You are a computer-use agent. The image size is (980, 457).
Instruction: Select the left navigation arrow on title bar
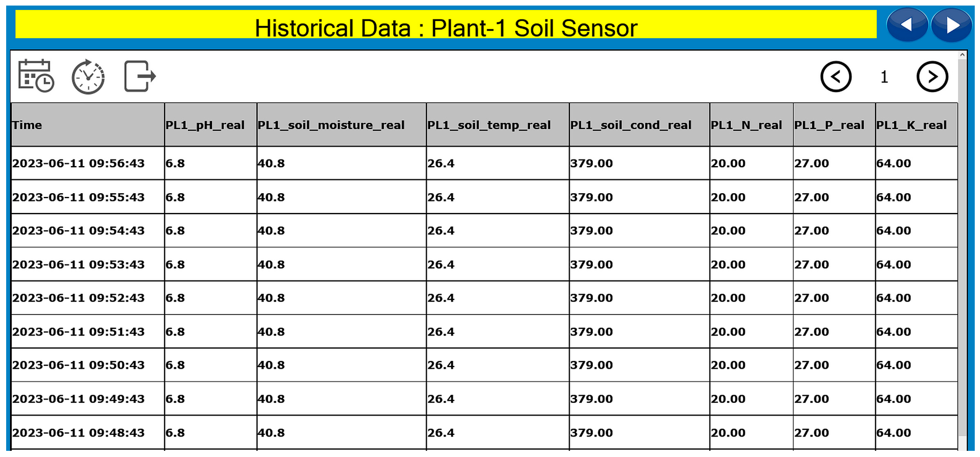(x=907, y=25)
